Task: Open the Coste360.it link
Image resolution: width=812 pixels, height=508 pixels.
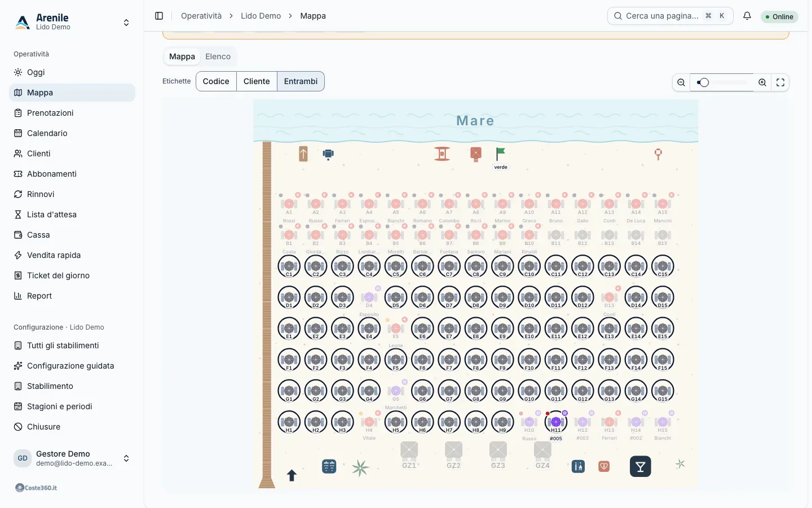Action: tap(36, 488)
